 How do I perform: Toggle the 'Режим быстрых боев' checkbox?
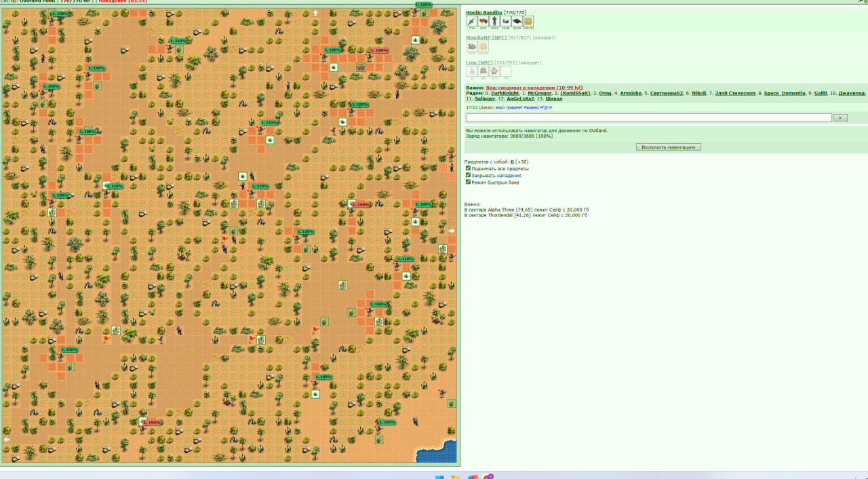pos(468,182)
